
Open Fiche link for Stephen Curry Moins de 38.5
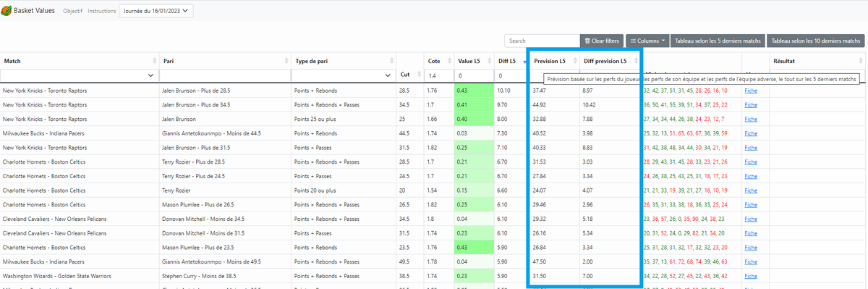(751, 275)
